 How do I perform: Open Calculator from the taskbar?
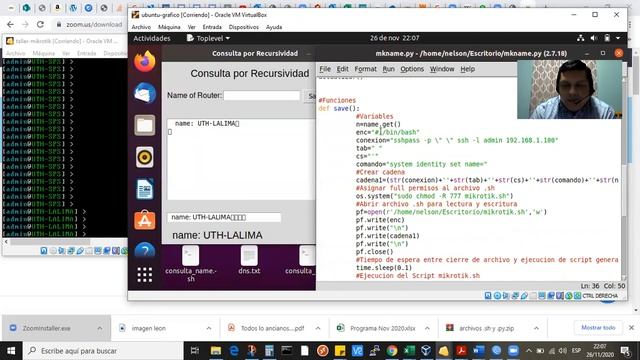(x=269, y=351)
